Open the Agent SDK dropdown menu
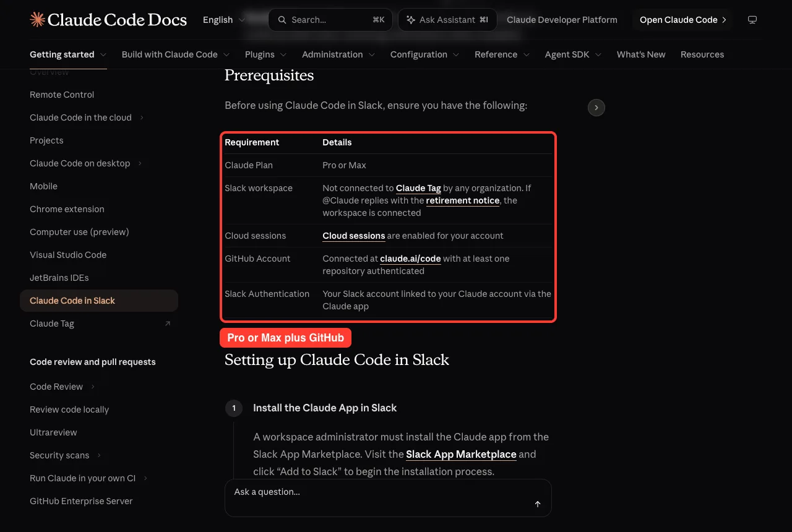Image resolution: width=792 pixels, height=532 pixels. click(574, 54)
